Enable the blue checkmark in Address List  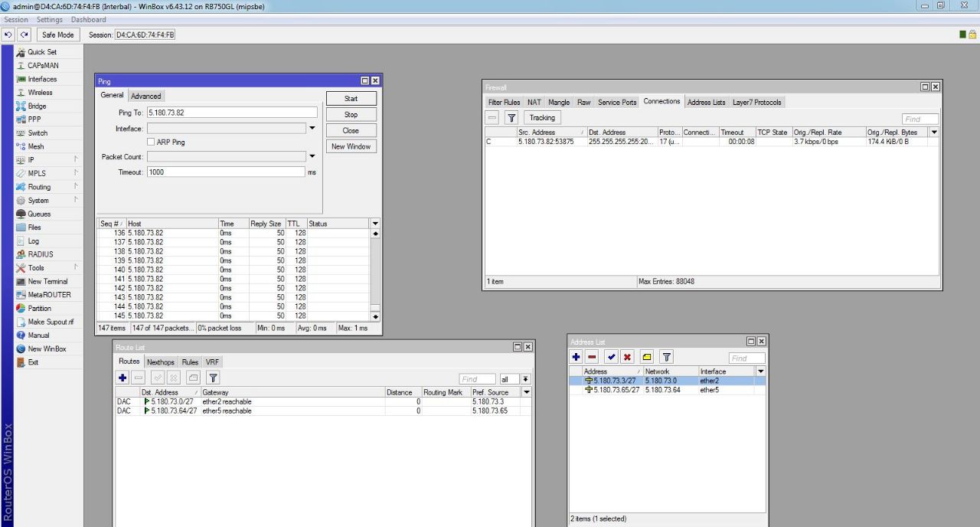pos(611,357)
